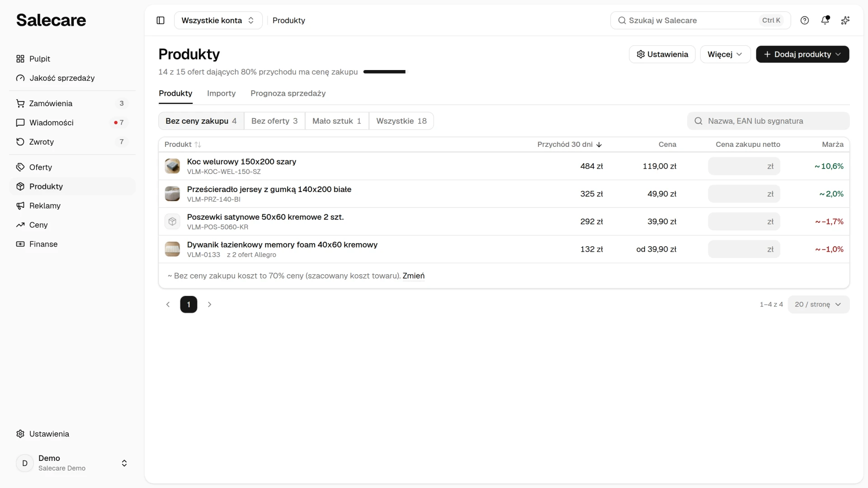Open Reklamy ads in sidebar
Viewport: 868px width, 488px height.
point(72,206)
